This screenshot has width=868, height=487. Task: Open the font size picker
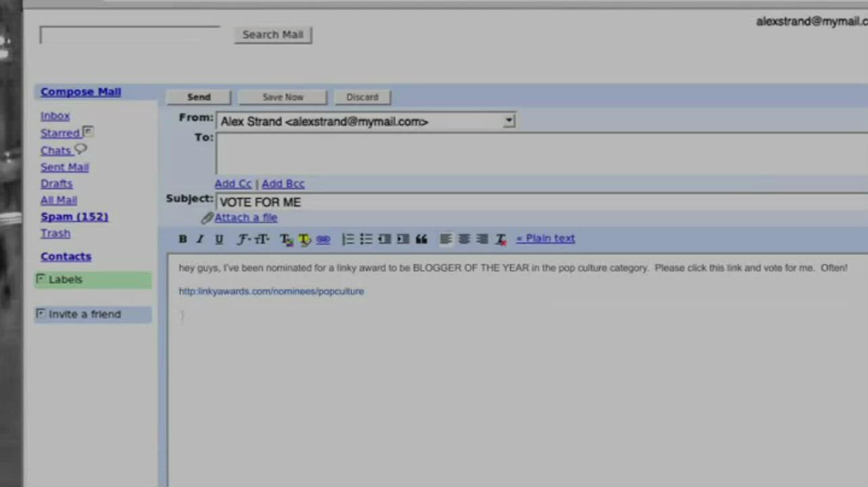point(262,239)
